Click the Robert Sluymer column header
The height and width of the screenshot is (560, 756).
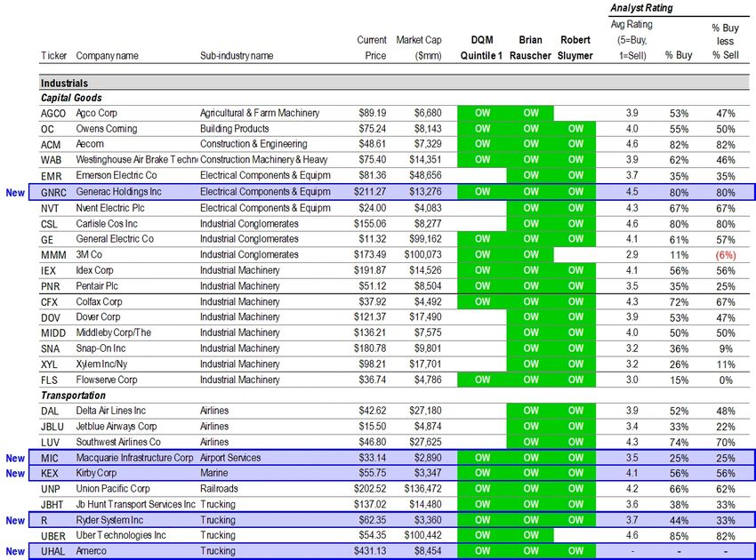(575, 48)
